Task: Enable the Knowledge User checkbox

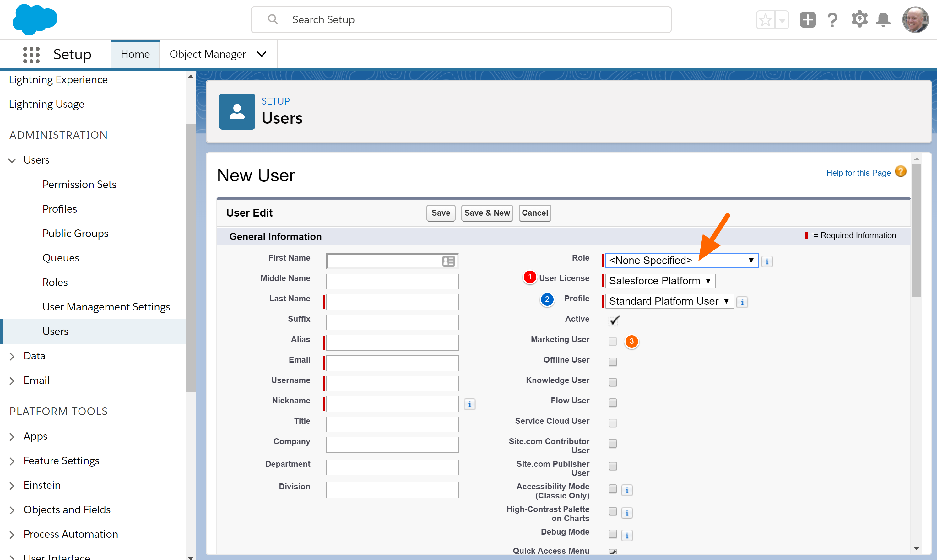Action: 613,382
